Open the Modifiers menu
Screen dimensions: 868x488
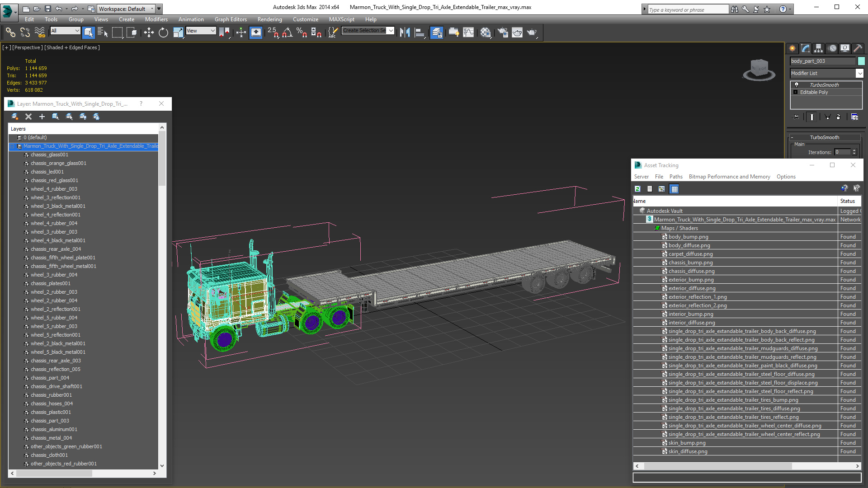156,19
